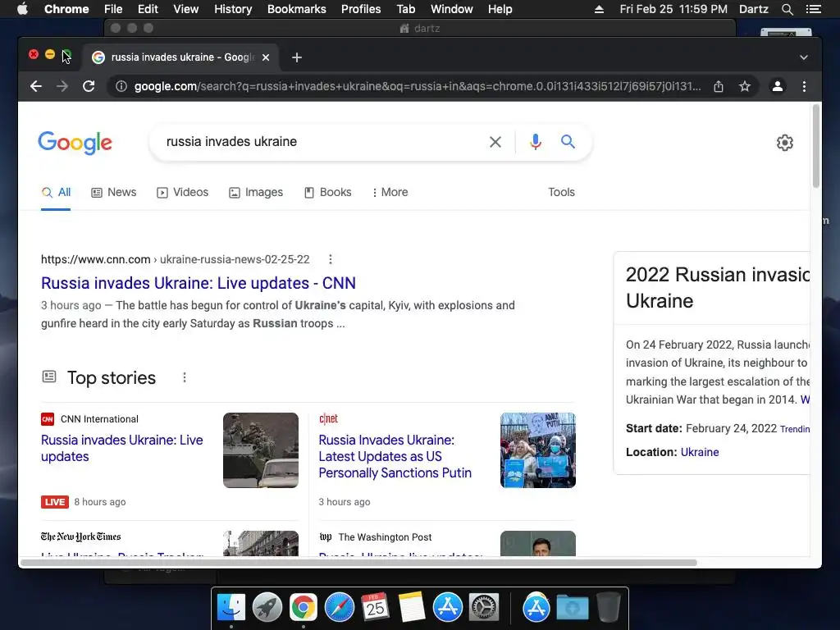
Task: Open the History menu
Action: pyautogui.click(x=233, y=9)
